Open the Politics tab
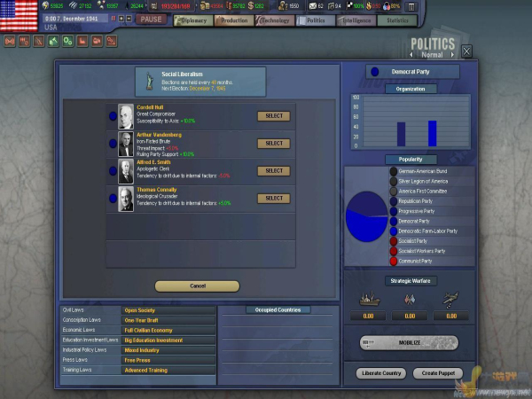 pos(316,20)
